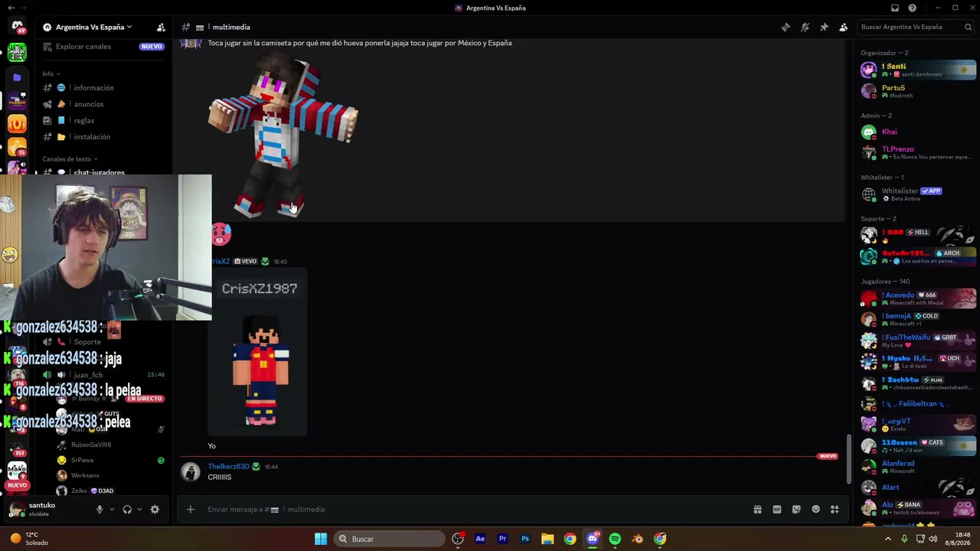Open the striped Minecraft skin image
The image size is (980, 551).
[282, 135]
